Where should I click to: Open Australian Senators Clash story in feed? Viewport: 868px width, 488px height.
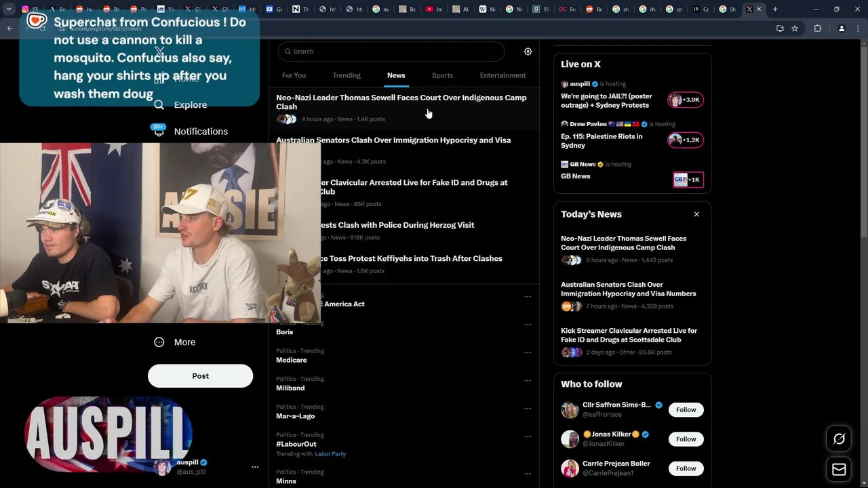(x=403, y=150)
